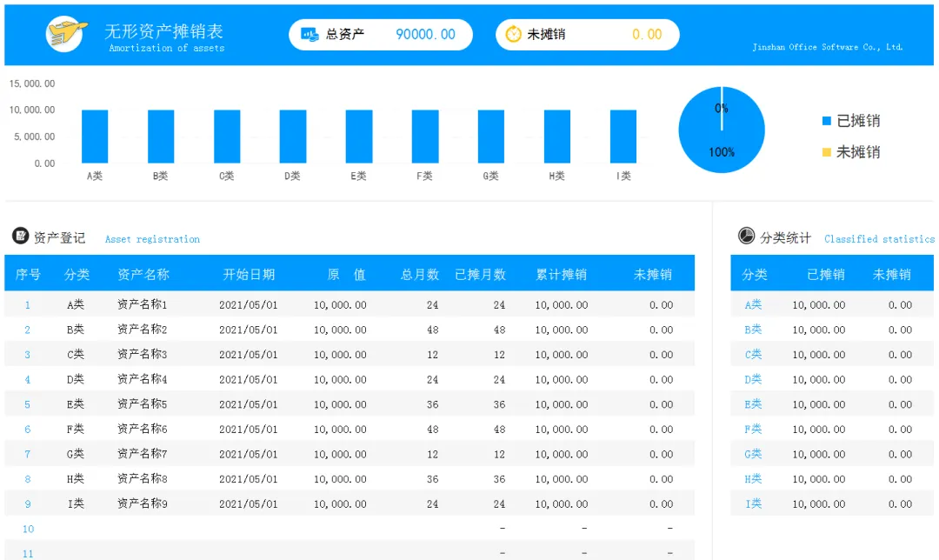This screenshot has width=939, height=560.
Task: Select row number 1 in asset table
Action: [28, 305]
